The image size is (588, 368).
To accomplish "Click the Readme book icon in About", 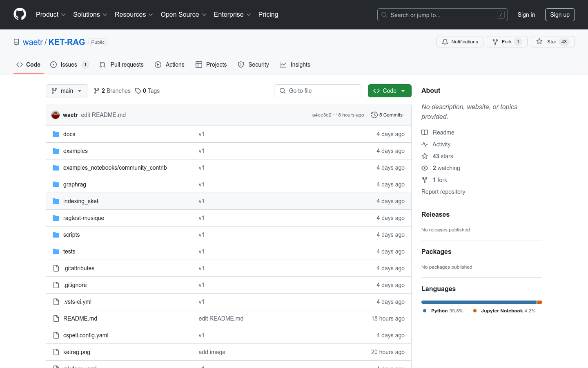I will pos(425,132).
